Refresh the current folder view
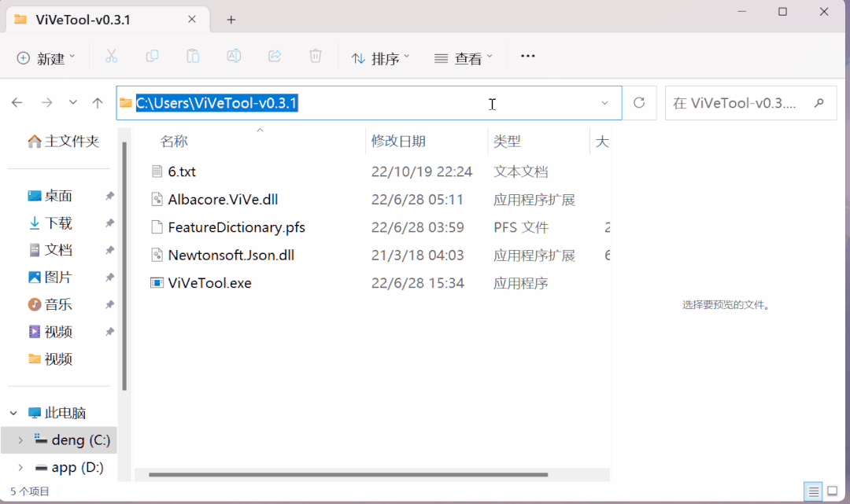The width and height of the screenshot is (850, 504). click(639, 102)
